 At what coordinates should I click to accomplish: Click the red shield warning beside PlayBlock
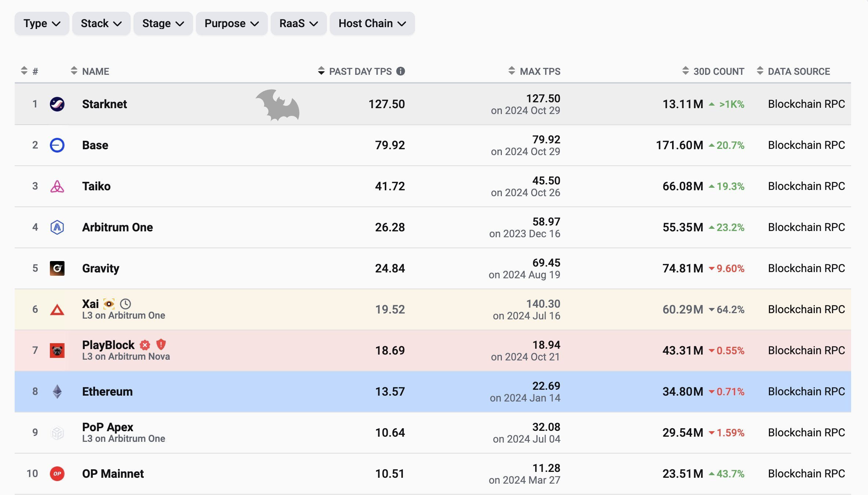161,344
